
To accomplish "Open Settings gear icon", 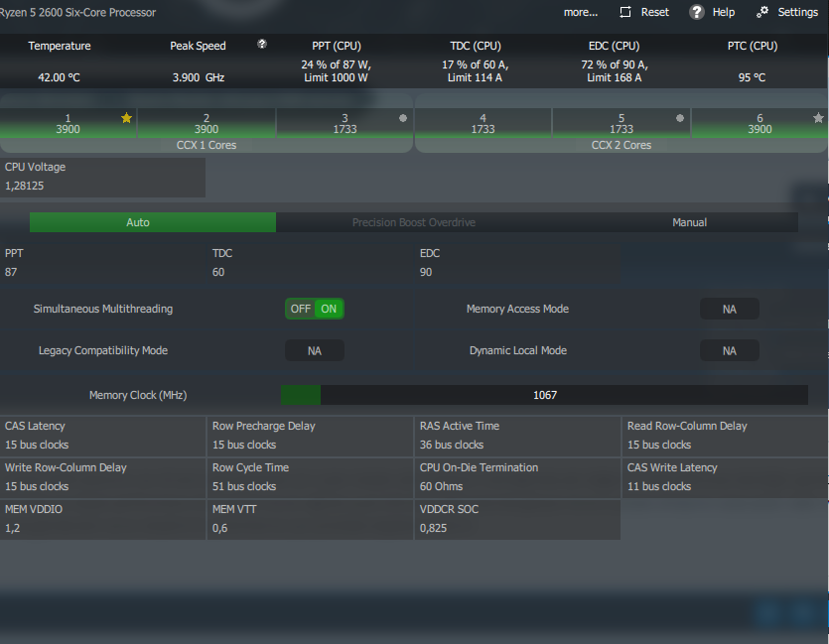I will click(761, 12).
